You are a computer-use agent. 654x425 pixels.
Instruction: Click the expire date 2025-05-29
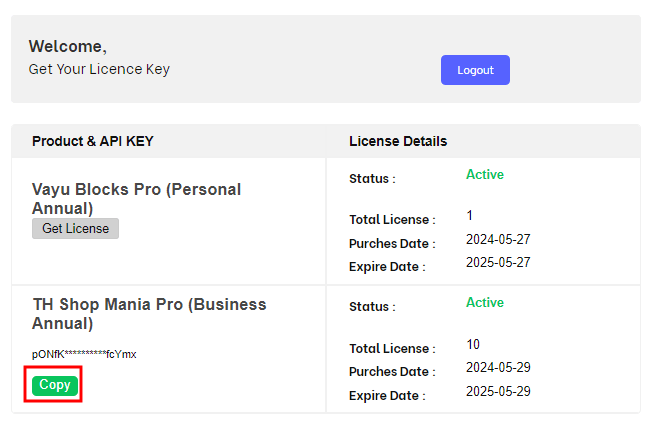click(x=498, y=391)
